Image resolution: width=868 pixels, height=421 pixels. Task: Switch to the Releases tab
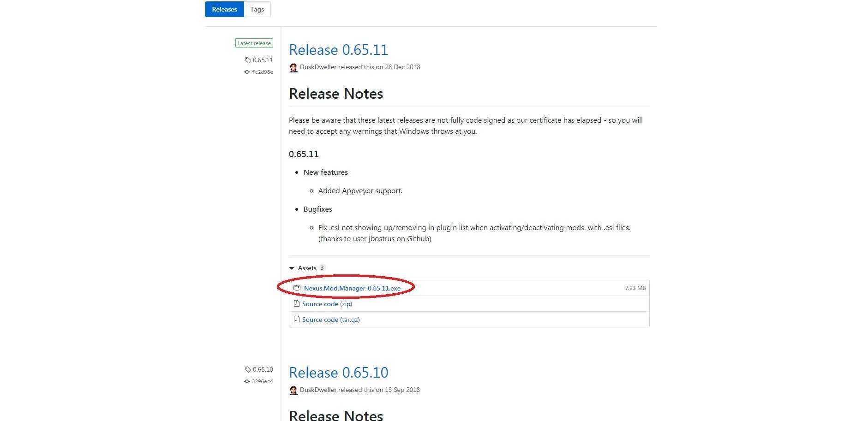(224, 9)
